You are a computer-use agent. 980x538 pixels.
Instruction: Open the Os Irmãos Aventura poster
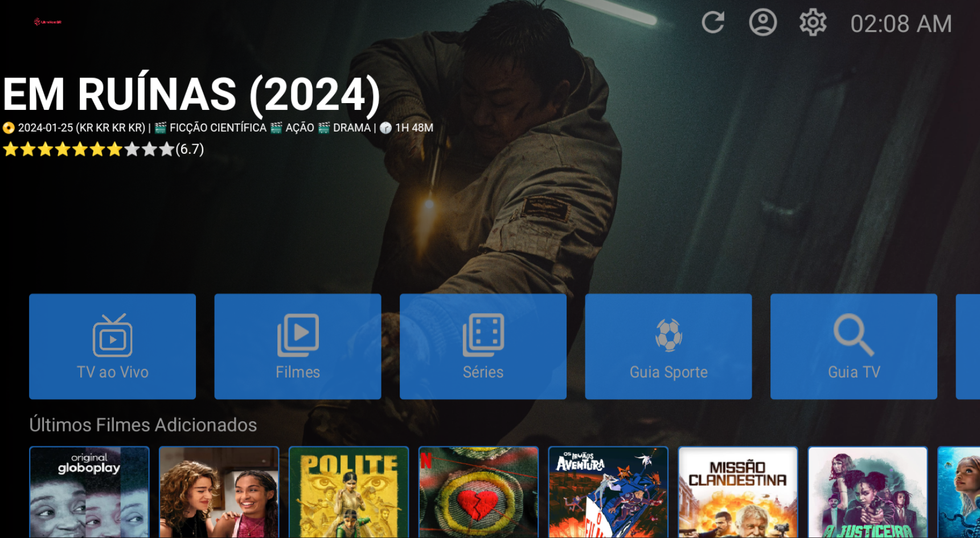[x=608, y=492]
